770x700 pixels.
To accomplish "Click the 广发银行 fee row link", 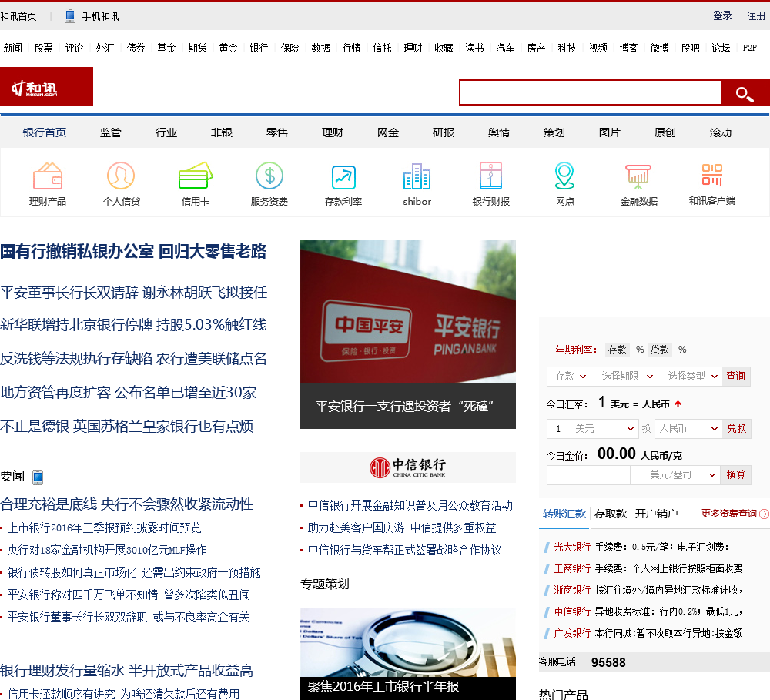I will click(572, 633).
